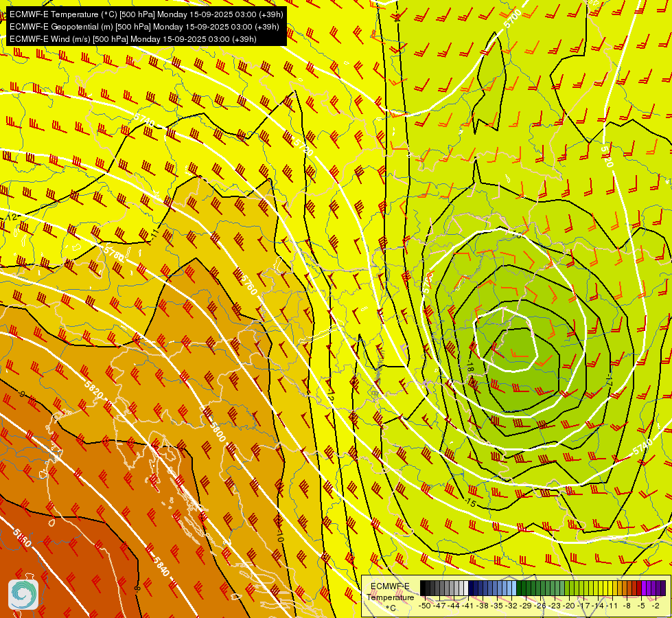This screenshot has width=672, height=618.
Task: Select the 5700 geopotential contour label
Action: (513, 19)
